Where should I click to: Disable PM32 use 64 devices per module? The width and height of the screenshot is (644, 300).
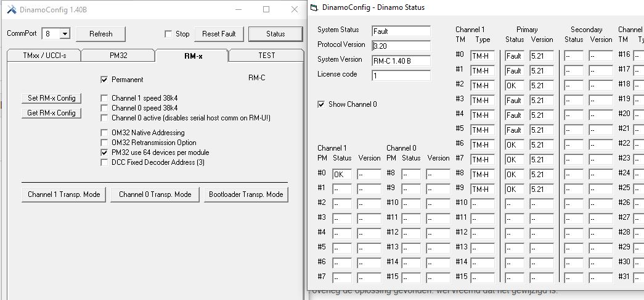pyautogui.click(x=104, y=152)
